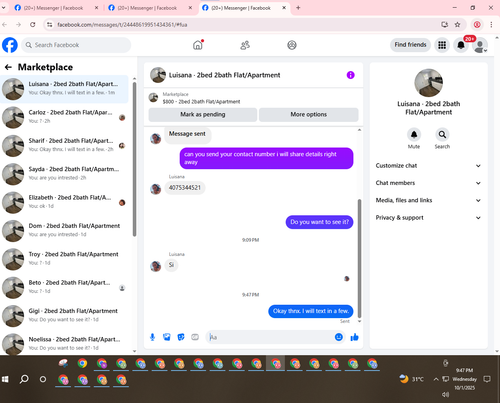Open the Sayda conversation
This screenshot has height=403, width=500.
pyautogui.click(x=64, y=174)
